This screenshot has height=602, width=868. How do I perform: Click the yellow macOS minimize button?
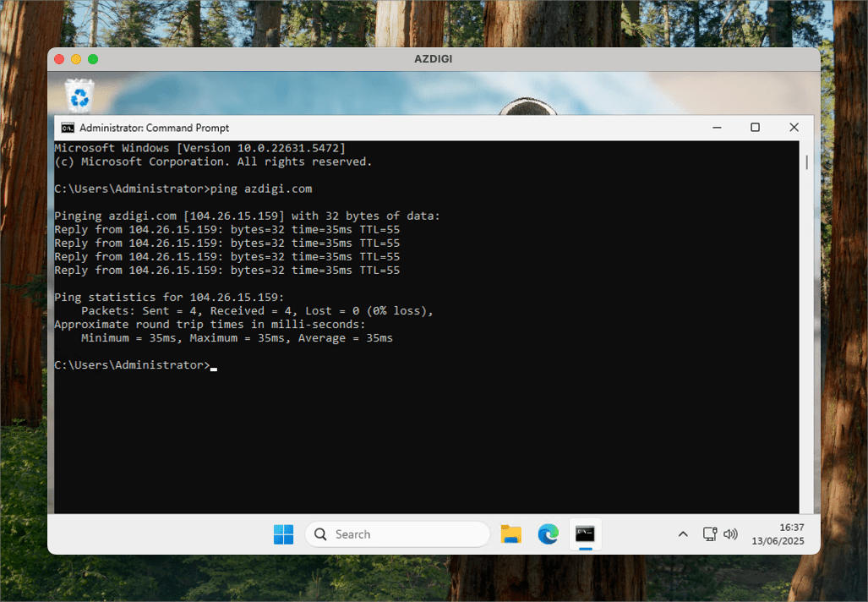76,59
